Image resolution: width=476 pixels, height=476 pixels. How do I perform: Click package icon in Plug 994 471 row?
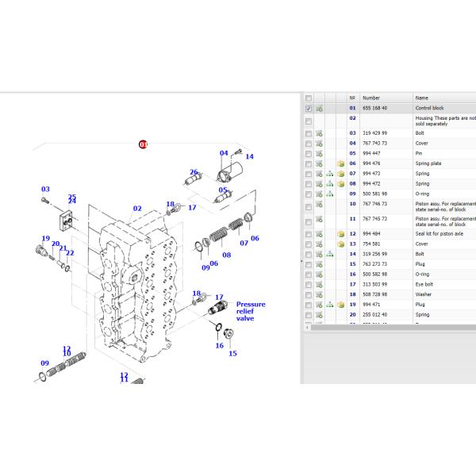point(340,305)
